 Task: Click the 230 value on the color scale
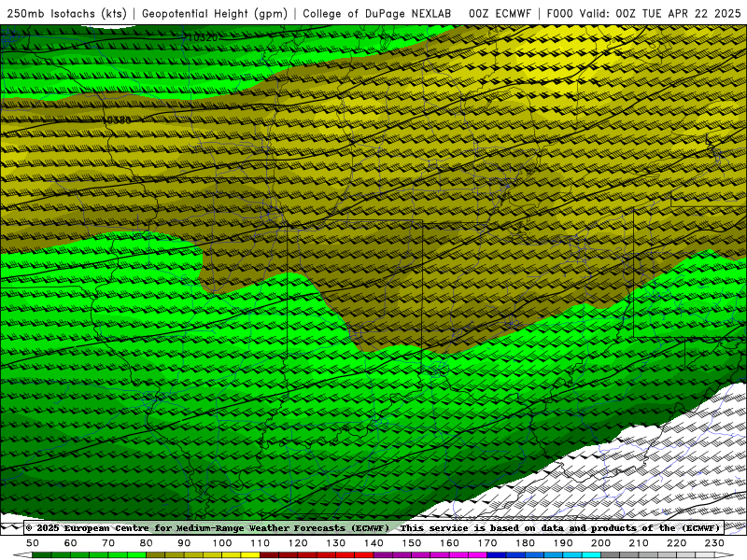[x=714, y=543]
